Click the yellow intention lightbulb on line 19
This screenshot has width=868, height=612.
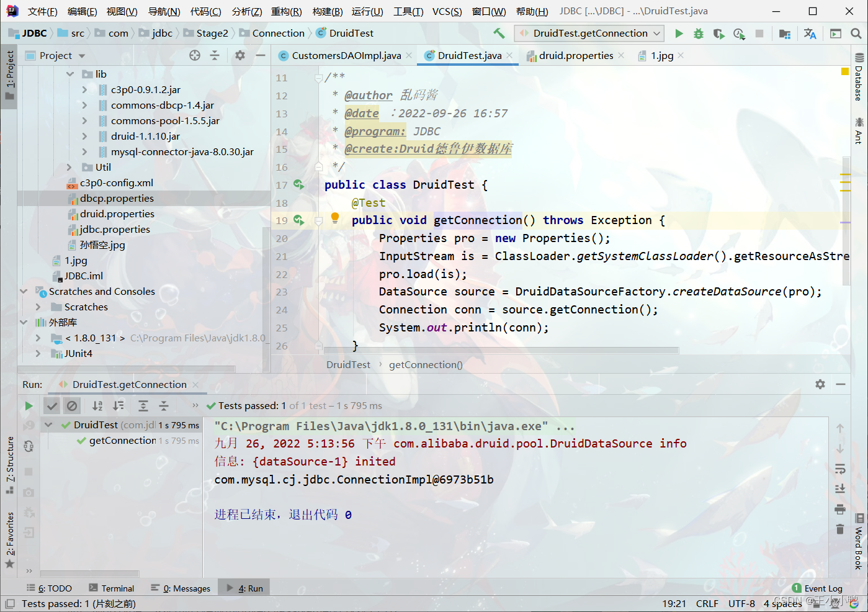(x=335, y=218)
